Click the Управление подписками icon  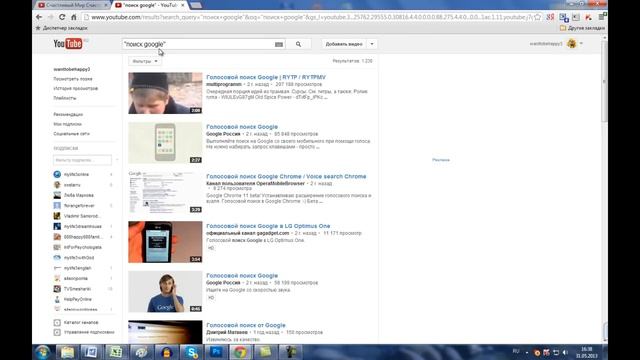point(57,332)
